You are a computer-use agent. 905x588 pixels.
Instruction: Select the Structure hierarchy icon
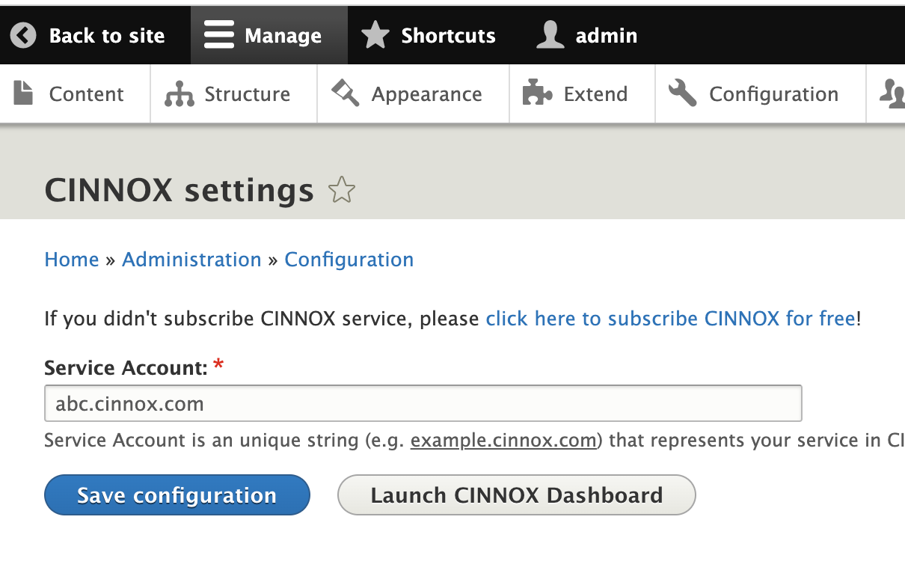click(180, 94)
